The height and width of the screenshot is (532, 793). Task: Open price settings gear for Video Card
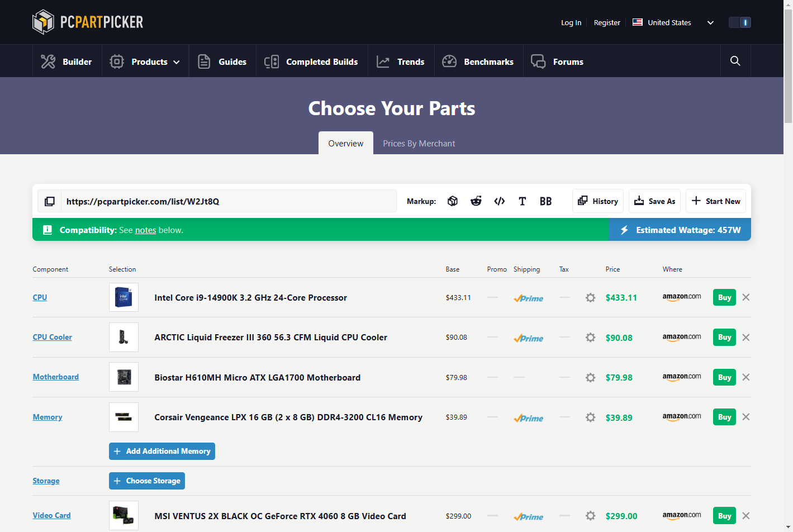590,516
